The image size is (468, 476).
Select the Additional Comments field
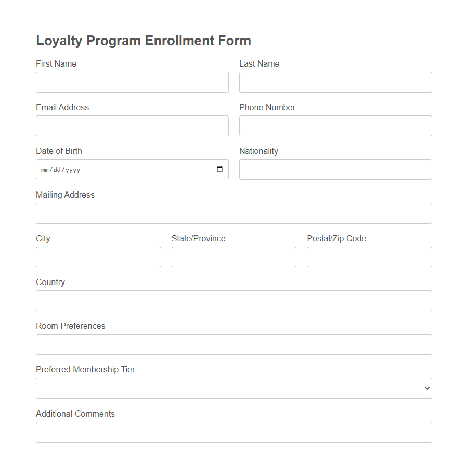pyautogui.click(x=233, y=432)
